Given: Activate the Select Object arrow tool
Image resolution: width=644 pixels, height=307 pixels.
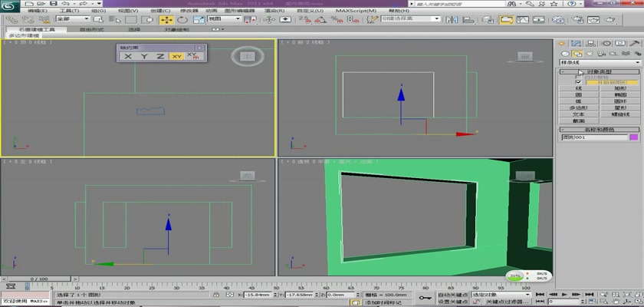Looking at the screenshot, I should 99,19.
